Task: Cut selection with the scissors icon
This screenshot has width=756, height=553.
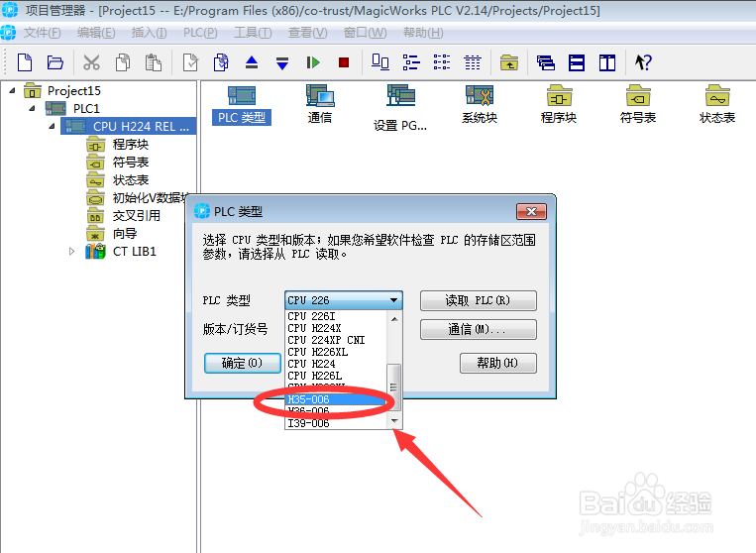Action: [x=91, y=62]
